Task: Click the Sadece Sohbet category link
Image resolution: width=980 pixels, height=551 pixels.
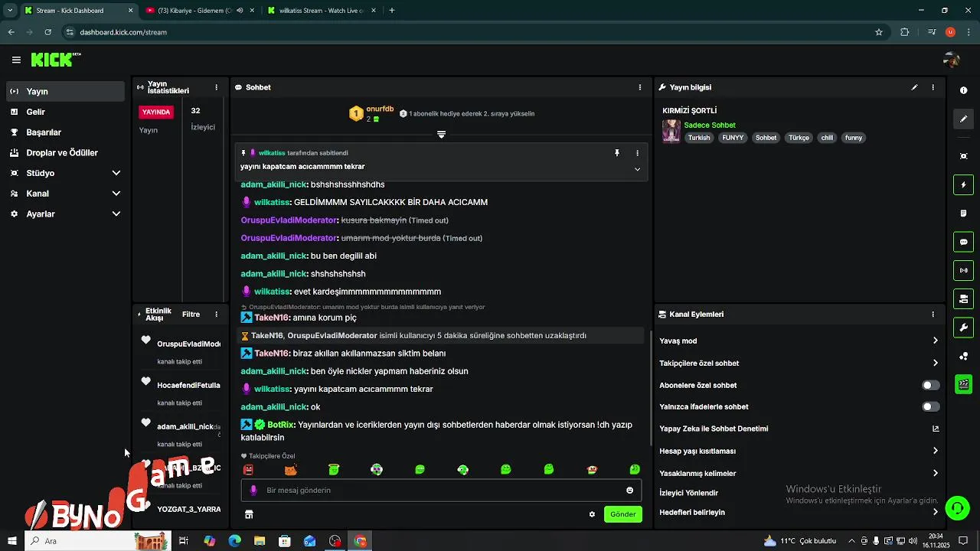Action: point(709,125)
